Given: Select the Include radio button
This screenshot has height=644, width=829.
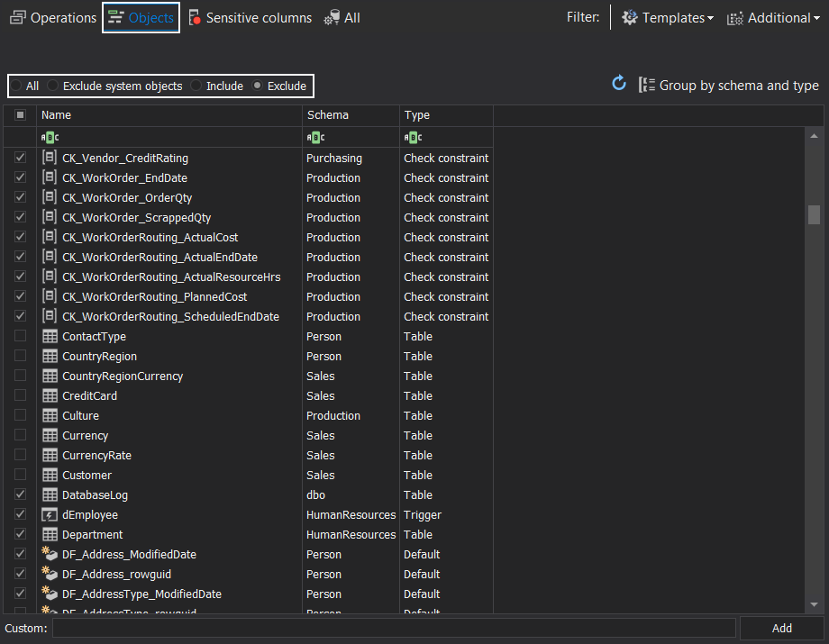Looking at the screenshot, I should click(196, 86).
